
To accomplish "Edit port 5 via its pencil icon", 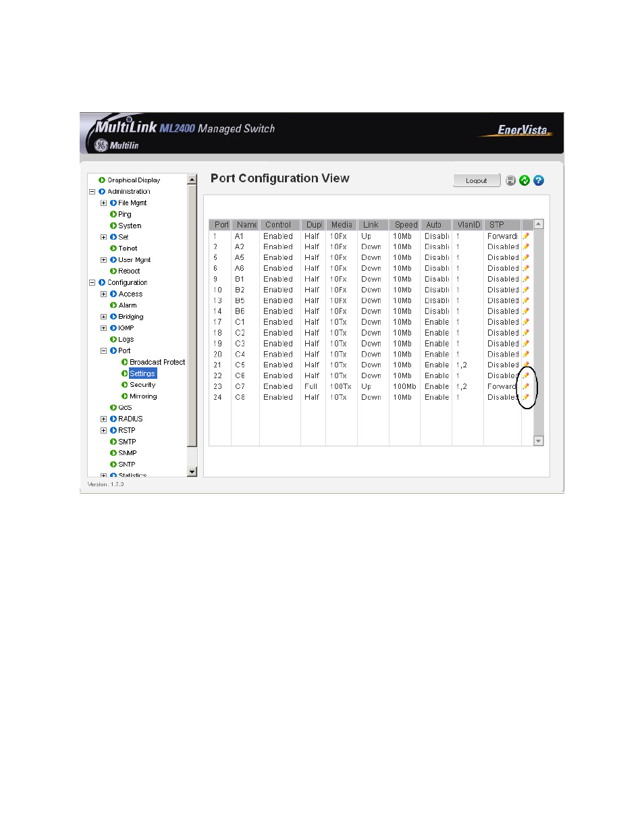I will tap(526, 258).
